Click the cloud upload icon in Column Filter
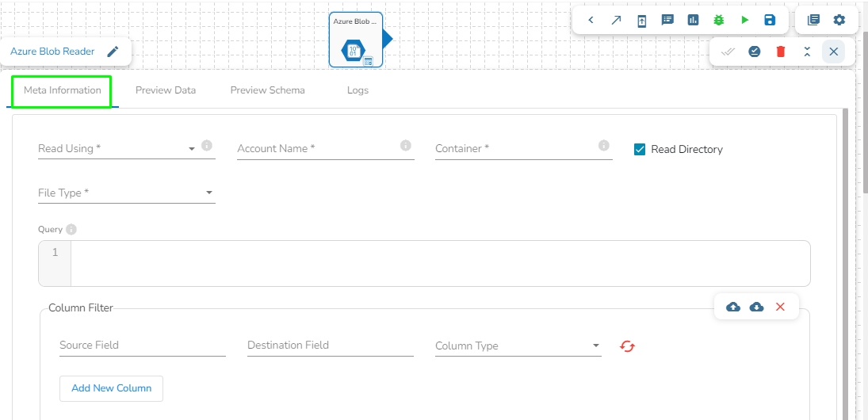The image size is (868, 420). coord(733,307)
